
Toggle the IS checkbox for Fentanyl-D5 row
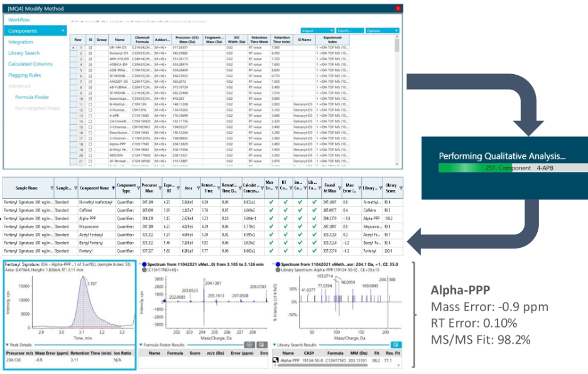[x=90, y=53]
